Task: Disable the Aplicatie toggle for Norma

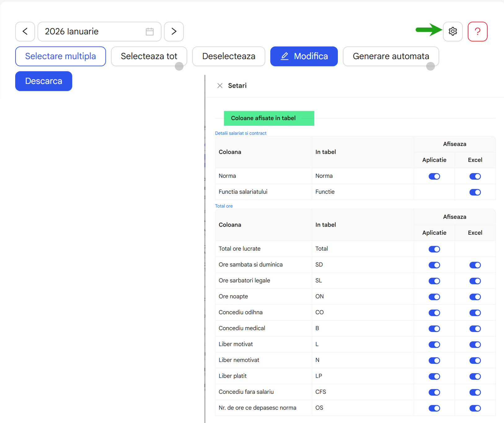Action: point(434,176)
